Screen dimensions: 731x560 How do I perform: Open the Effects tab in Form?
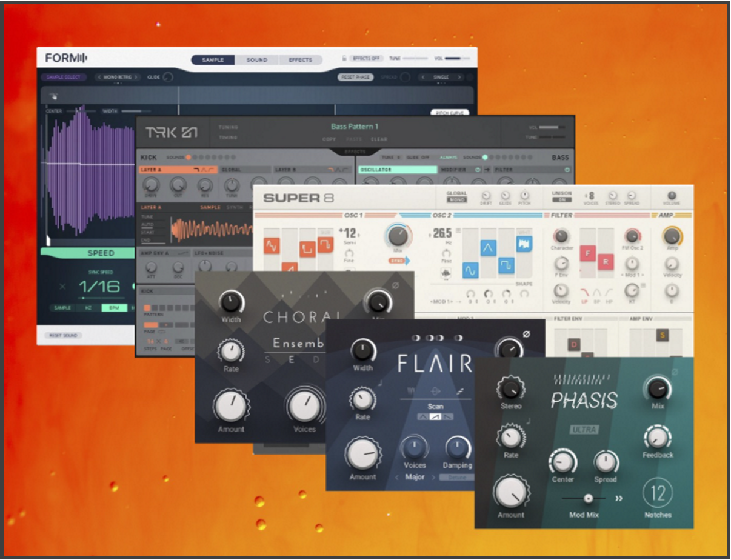point(300,60)
